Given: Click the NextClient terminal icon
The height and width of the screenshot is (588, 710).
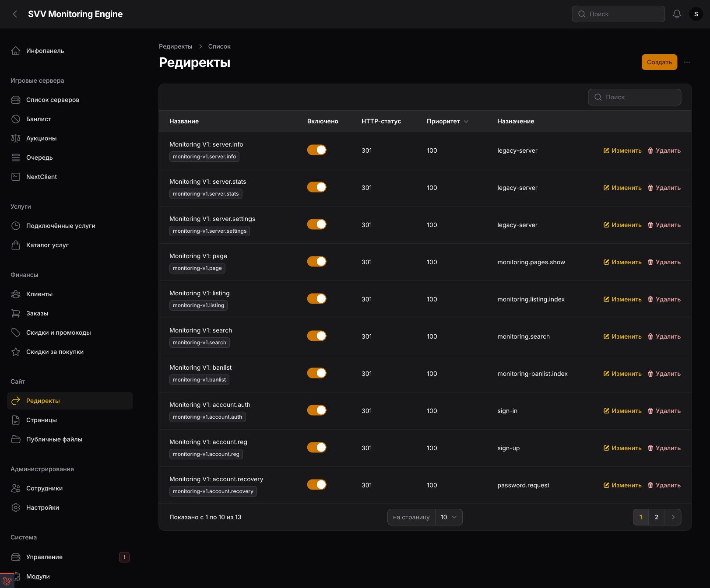Looking at the screenshot, I should [16, 177].
